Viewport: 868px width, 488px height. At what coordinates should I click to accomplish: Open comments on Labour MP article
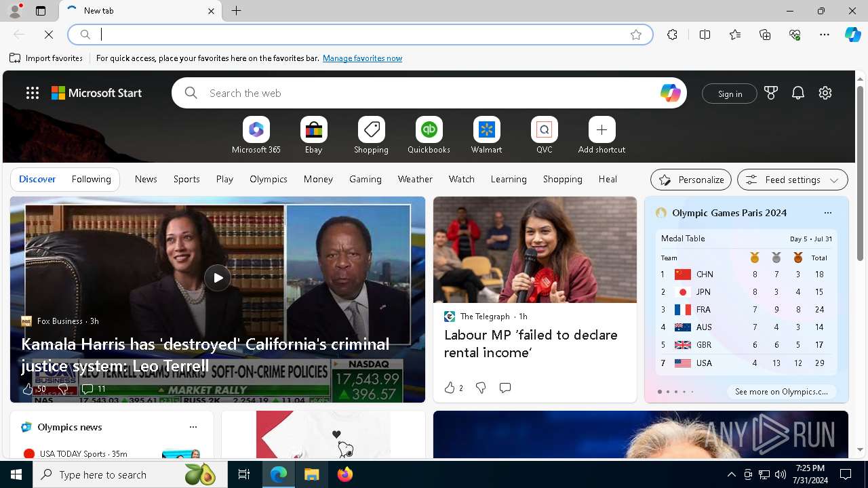pyautogui.click(x=505, y=388)
